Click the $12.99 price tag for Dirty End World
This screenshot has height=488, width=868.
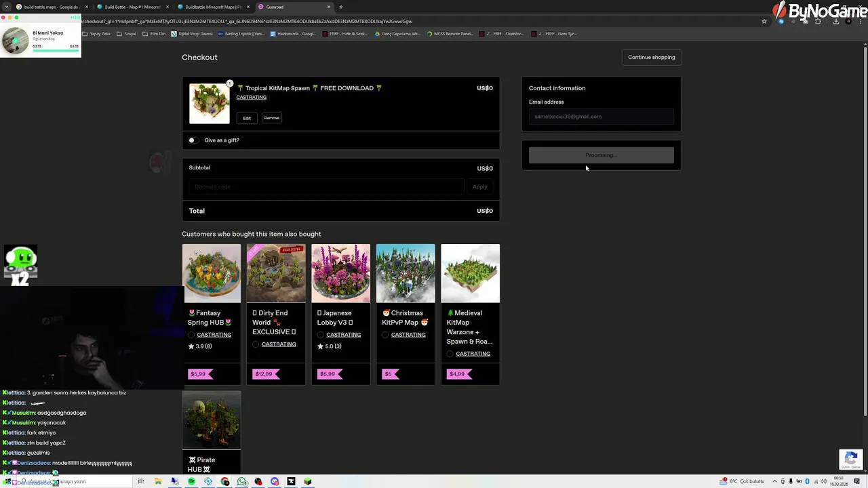265,374
